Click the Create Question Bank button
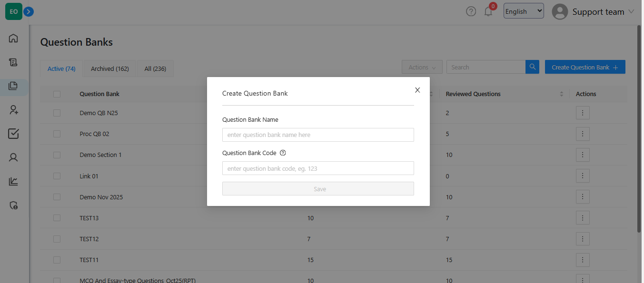This screenshot has height=283, width=644. point(585,67)
